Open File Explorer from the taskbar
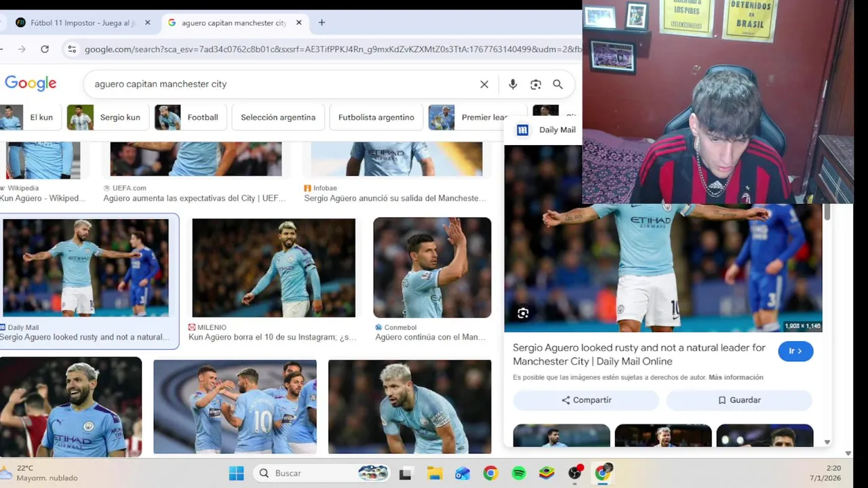This screenshot has width=868, height=488. (x=435, y=473)
